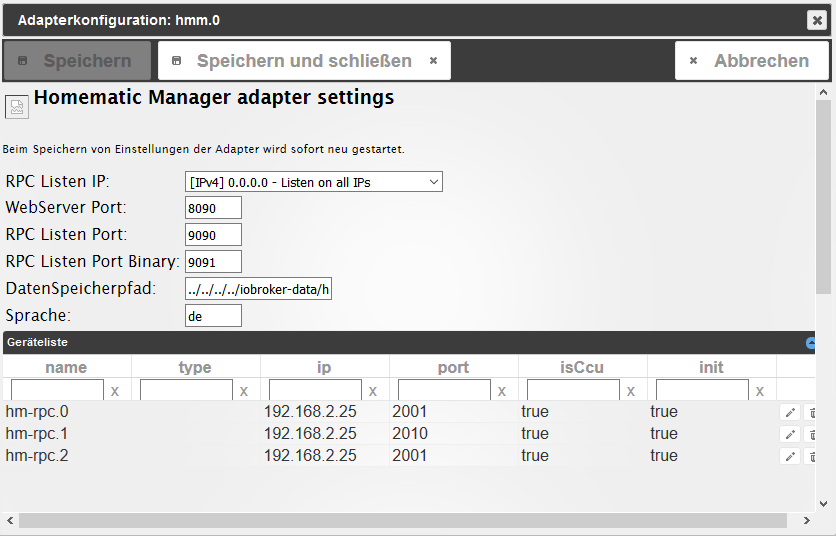
Task: Sort by the ip column header
Action: tap(324, 367)
